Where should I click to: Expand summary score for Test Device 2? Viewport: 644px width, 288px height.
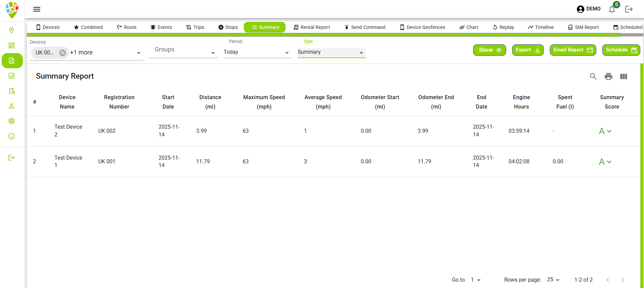pos(609,131)
